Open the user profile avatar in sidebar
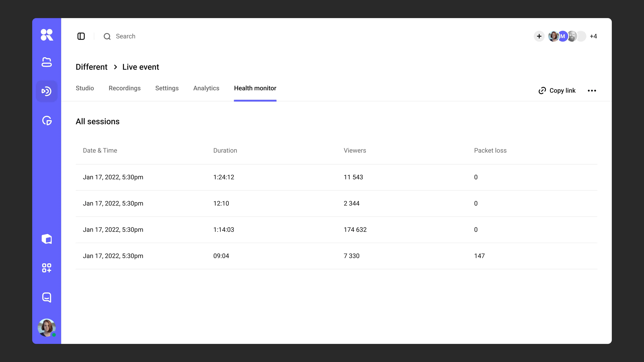Viewport: 644px width, 362px height. 47,327
